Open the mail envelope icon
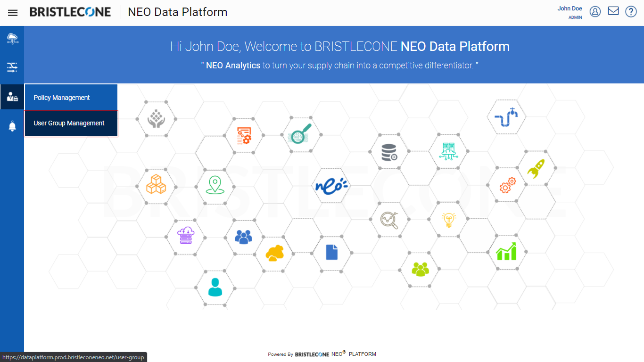Screen dimensions: 644x362 coord(613,11)
